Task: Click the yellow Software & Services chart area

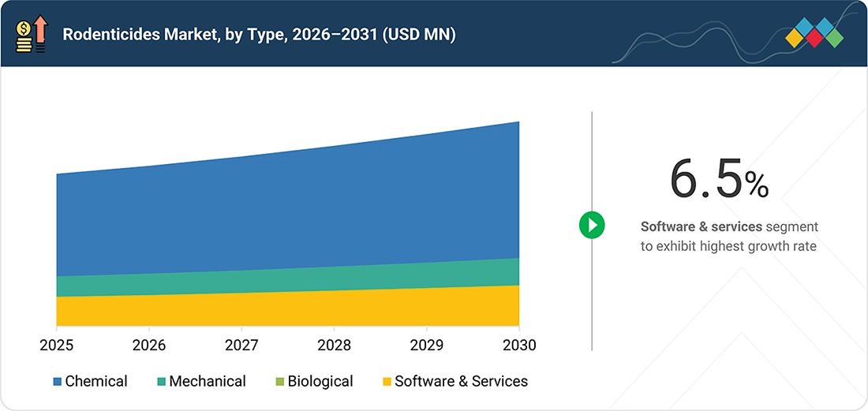Action: [288, 308]
